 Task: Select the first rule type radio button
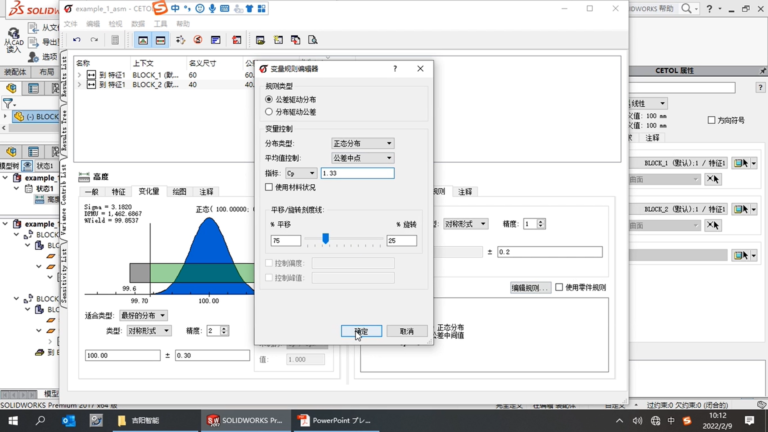269,99
